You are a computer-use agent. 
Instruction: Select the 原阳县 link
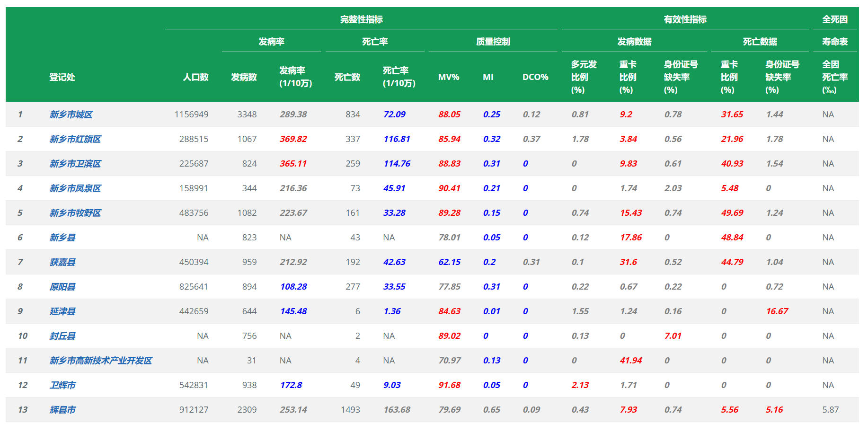(62, 287)
